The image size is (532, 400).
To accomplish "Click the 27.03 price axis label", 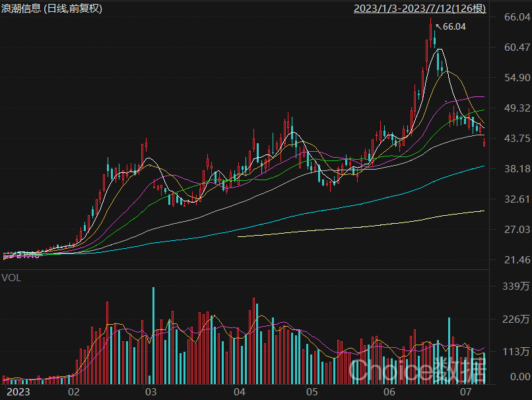I will click(x=517, y=229).
